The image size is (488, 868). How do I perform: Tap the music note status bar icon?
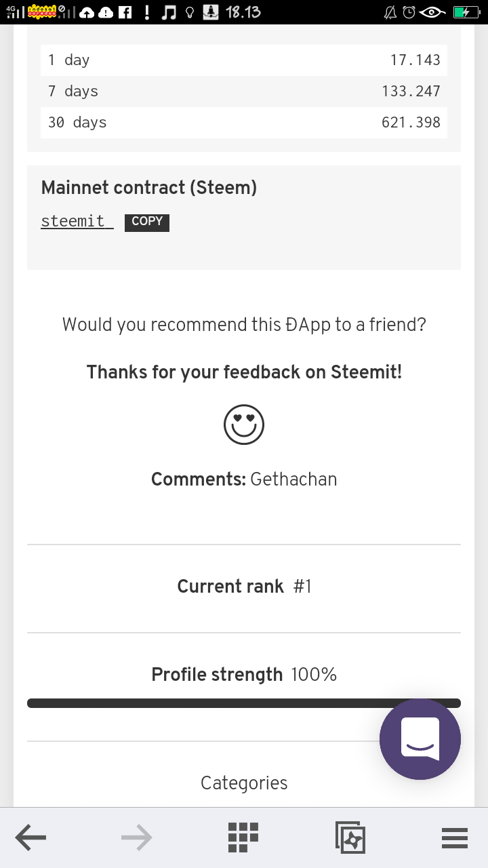point(169,12)
